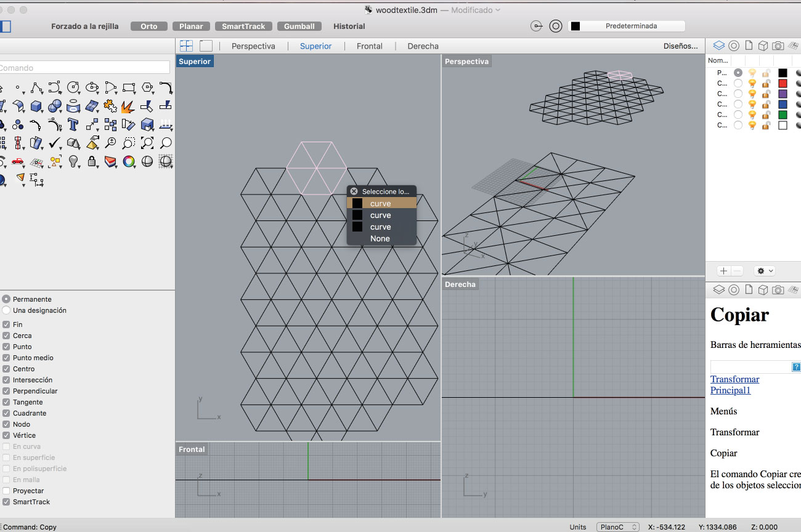Pick the highlighted curve entry in popup
801x532 pixels.
click(382, 204)
